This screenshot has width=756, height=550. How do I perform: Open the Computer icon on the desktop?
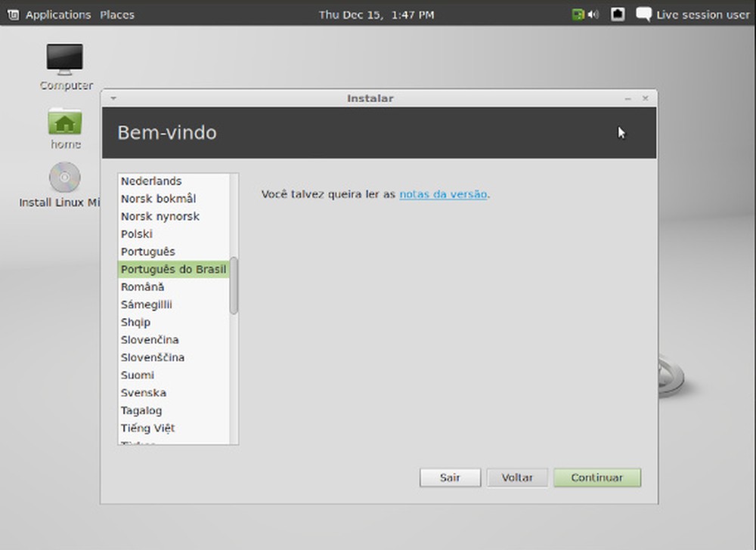click(64, 60)
